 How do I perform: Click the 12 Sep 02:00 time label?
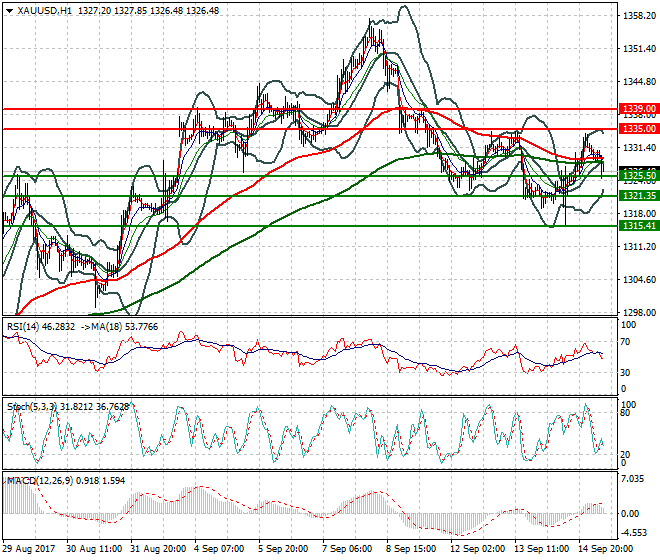click(x=478, y=549)
